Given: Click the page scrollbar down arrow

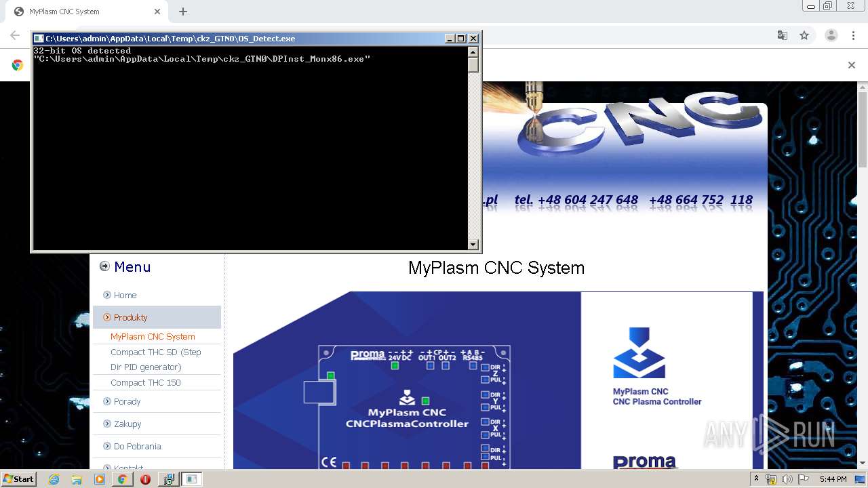Looking at the screenshot, I should click(862, 464).
